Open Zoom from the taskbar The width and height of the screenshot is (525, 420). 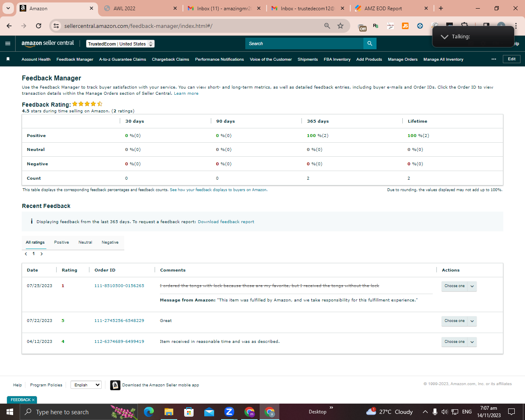coord(229,412)
